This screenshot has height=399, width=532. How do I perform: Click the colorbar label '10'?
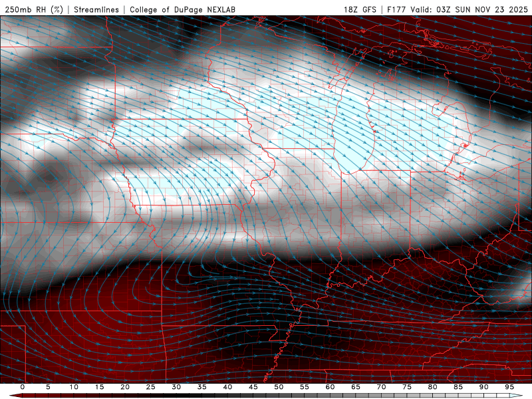coord(74,387)
